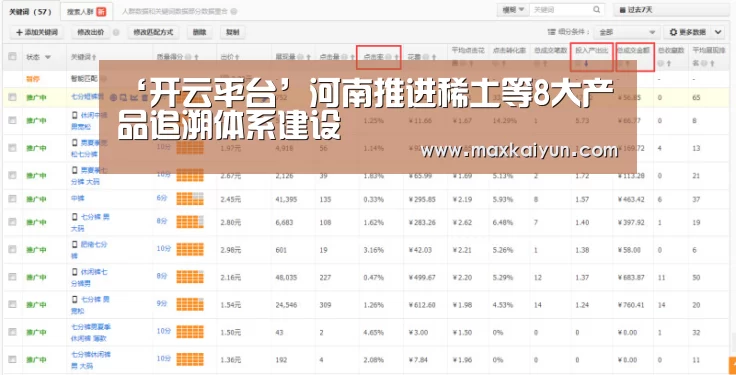The height and width of the screenshot is (375, 736).
Task: Click the calendar icon beside 过去7天
Action: pyautogui.click(x=622, y=10)
